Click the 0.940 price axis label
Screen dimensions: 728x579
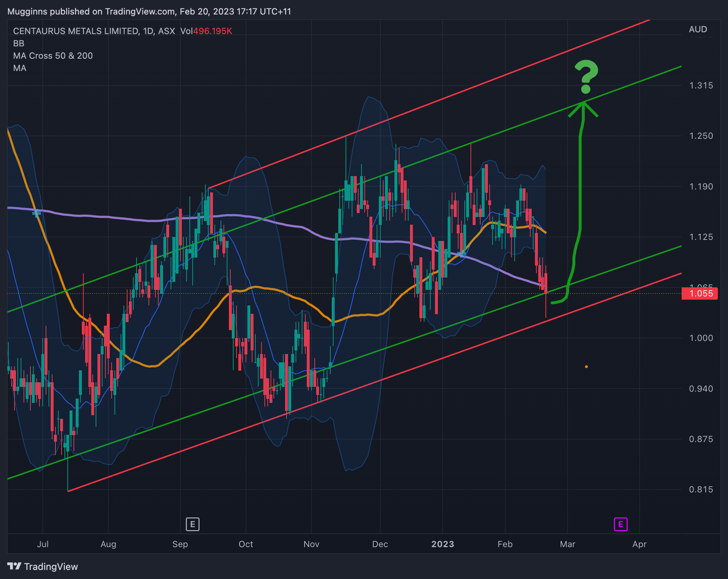point(701,389)
